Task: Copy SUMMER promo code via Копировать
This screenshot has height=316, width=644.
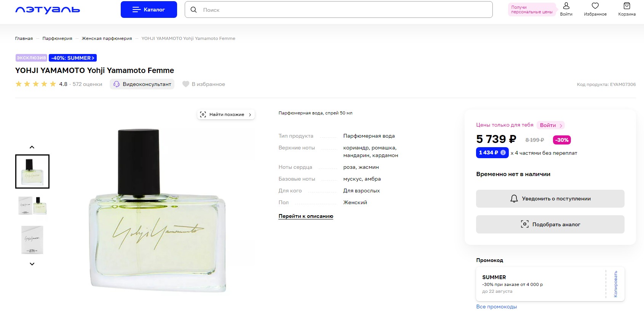Action: (615, 284)
